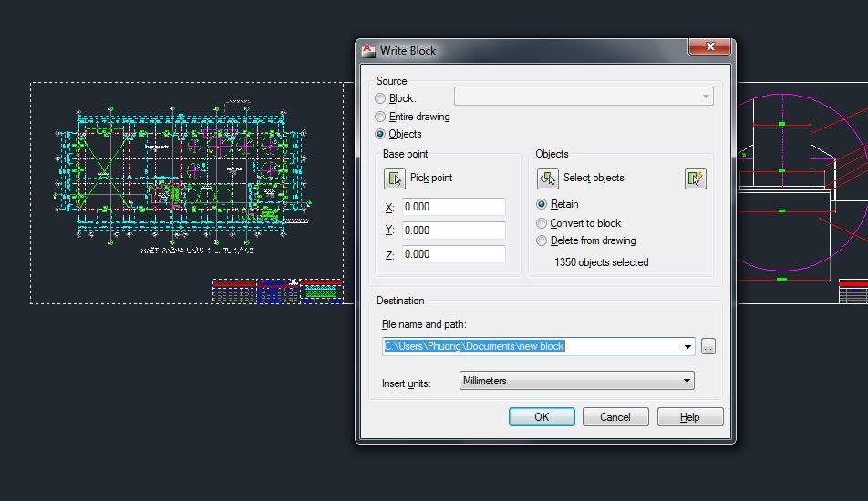This screenshot has height=501, width=868.
Task: Click the 'File name and path:' label
Action: 424,324
